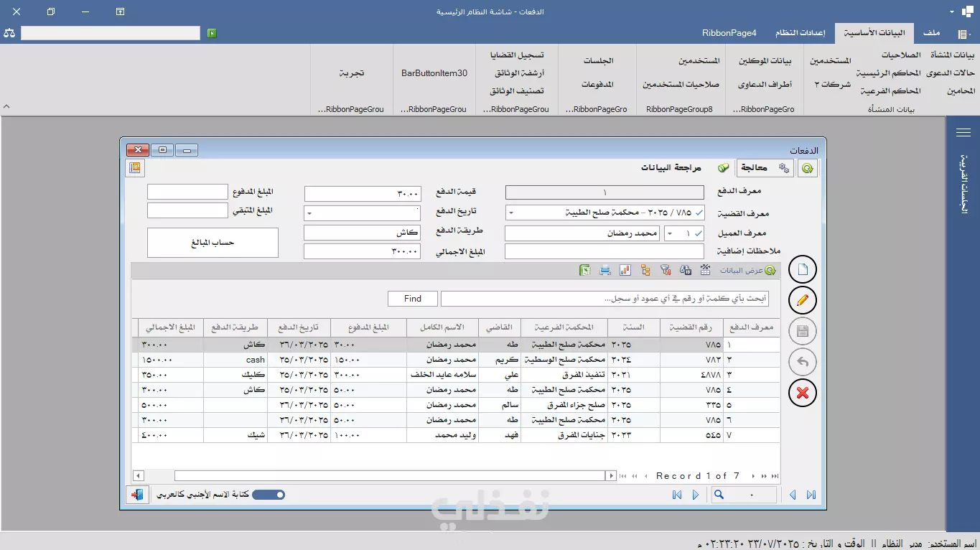This screenshot has height=550, width=980.
Task: Click مراجعة البيانات button
Action: tap(671, 168)
